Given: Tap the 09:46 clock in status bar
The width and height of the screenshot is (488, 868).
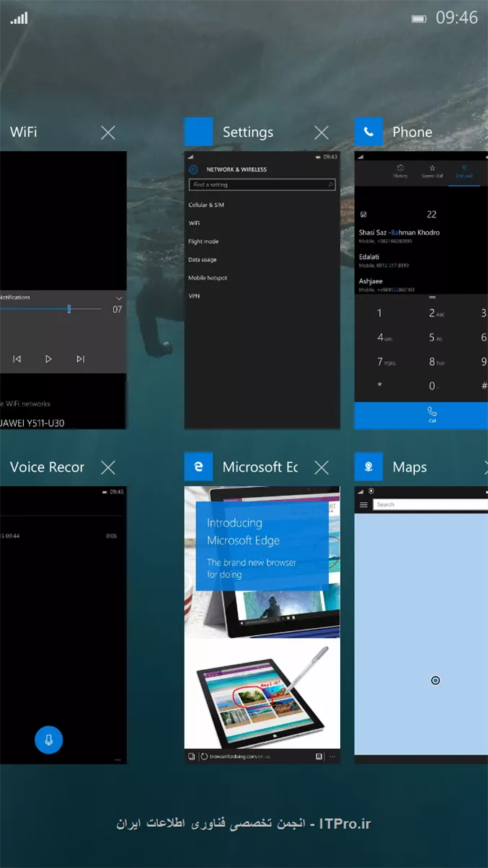Looking at the screenshot, I should pos(457,18).
